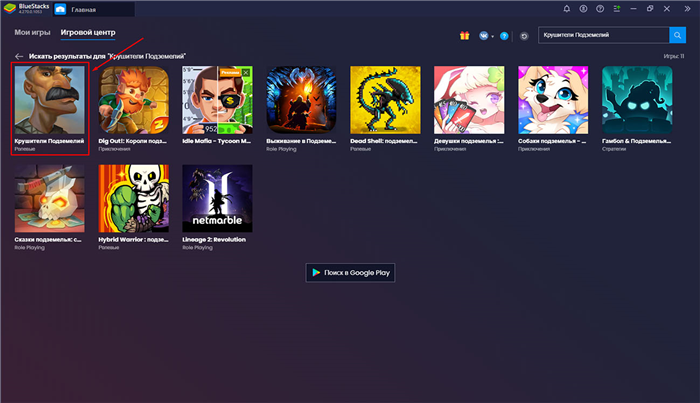The height and width of the screenshot is (403, 700).
Task: Minimize the BlueStacks window
Action: pyautogui.click(x=633, y=8)
